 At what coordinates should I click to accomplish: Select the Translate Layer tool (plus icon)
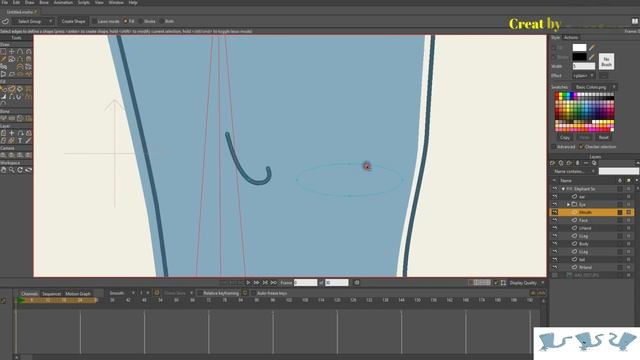[11, 133]
